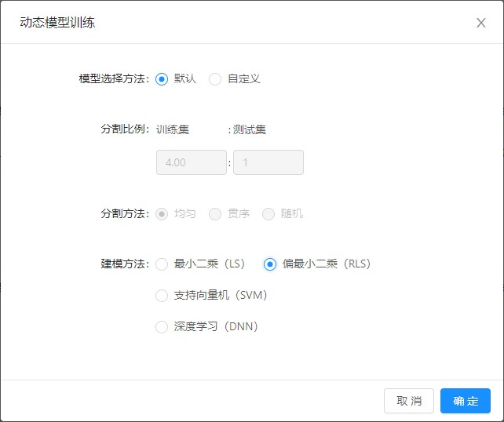Click the 分割方法 field label
The width and height of the screenshot is (504, 422).
(x=125, y=214)
